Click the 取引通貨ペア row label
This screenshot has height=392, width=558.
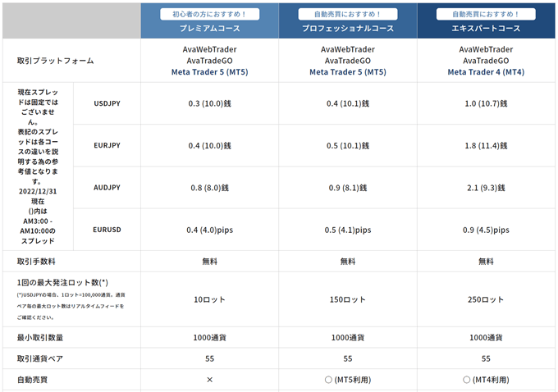pos(40,358)
